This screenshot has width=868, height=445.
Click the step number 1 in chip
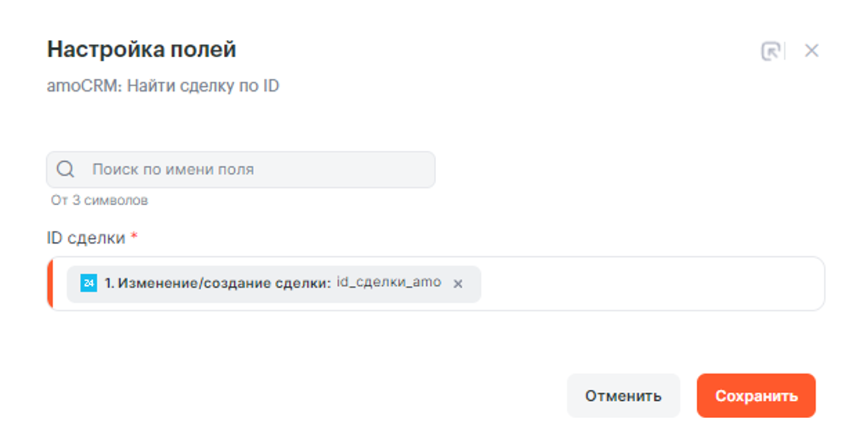(x=108, y=283)
